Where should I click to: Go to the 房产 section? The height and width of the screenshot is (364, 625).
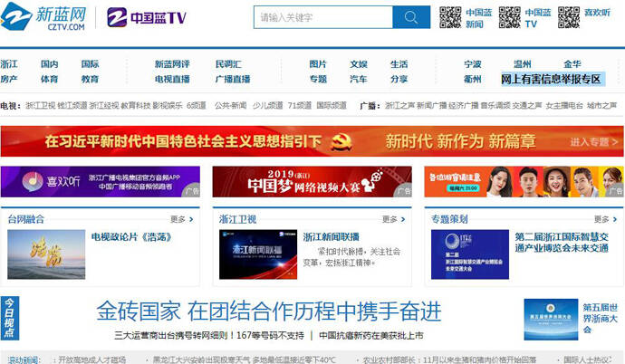(x=9, y=80)
